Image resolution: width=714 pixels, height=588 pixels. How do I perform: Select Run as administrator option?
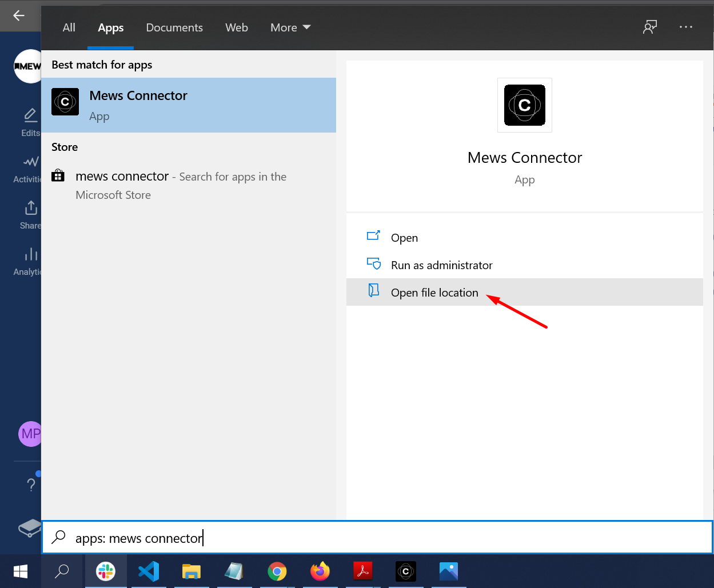[x=441, y=265]
